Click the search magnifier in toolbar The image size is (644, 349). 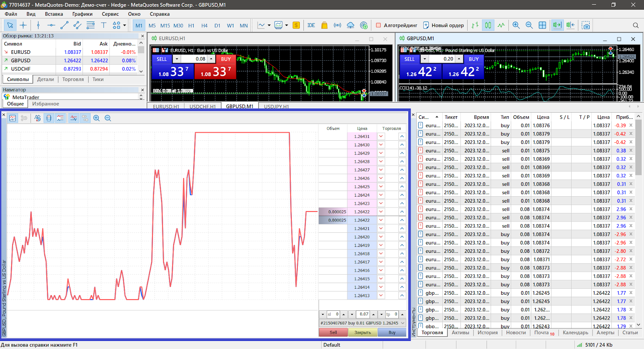click(x=636, y=25)
